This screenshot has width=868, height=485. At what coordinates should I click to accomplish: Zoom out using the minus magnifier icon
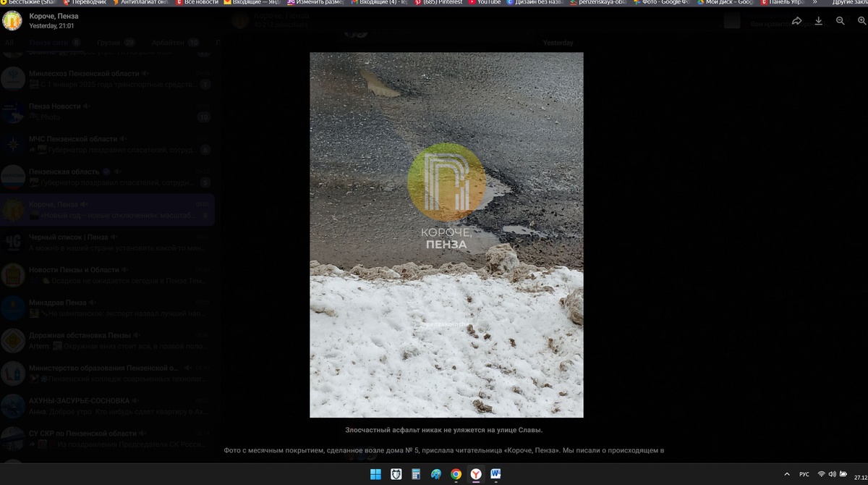coord(841,21)
